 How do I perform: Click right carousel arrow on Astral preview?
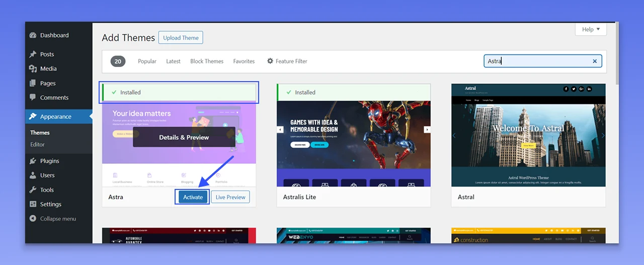coord(603,136)
